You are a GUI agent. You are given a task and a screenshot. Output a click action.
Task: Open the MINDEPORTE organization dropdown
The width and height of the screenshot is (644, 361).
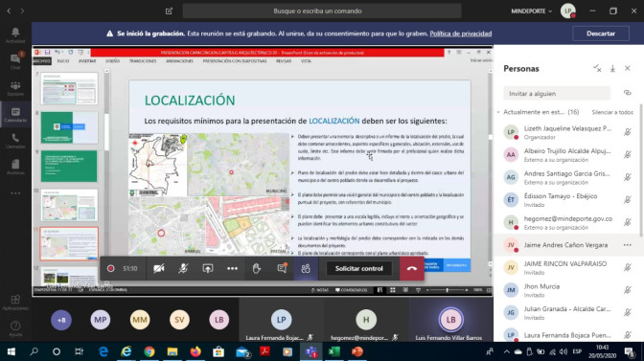click(532, 11)
